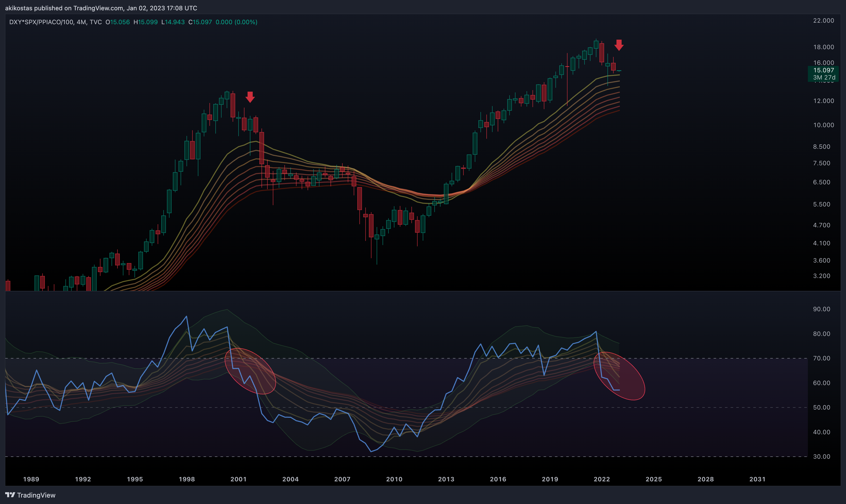Click the 8.500 price axis label
The width and height of the screenshot is (846, 504).
pos(822,147)
